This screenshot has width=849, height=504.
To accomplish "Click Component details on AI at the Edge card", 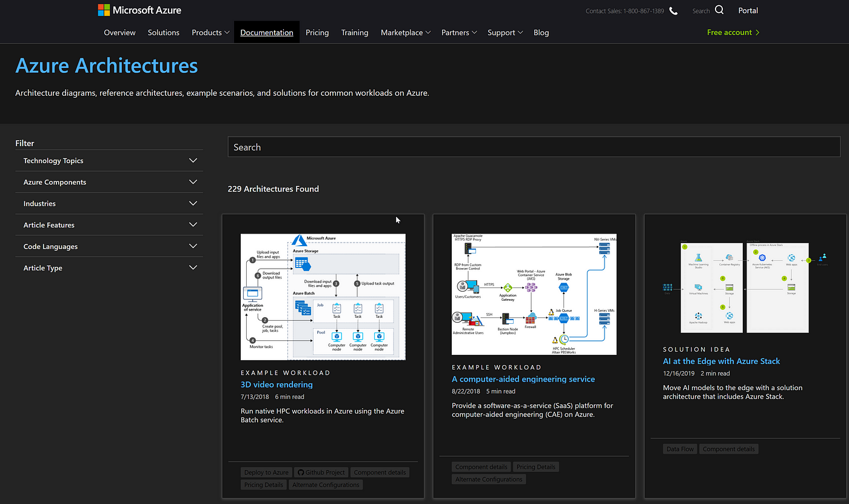I will tap(729, 449).
